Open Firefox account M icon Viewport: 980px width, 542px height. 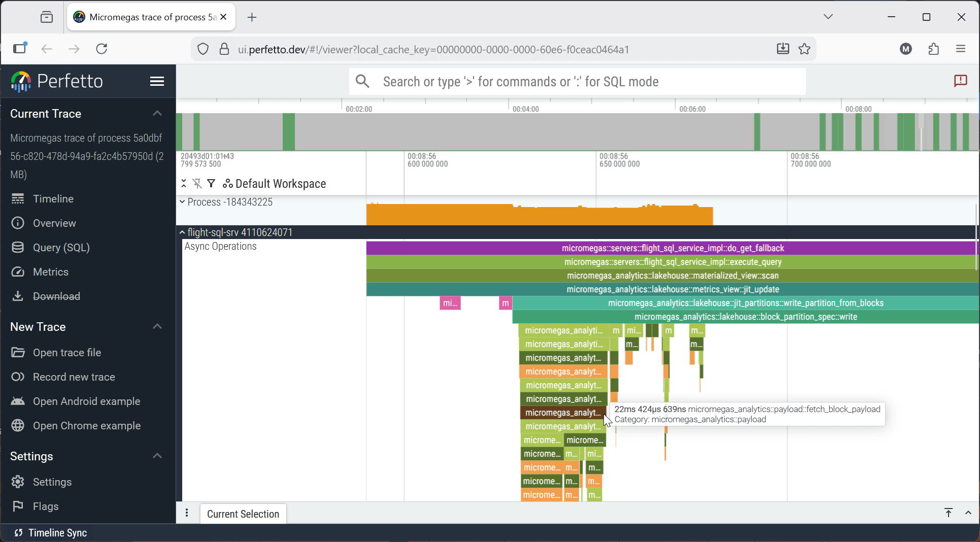click(x=906, y=49)
